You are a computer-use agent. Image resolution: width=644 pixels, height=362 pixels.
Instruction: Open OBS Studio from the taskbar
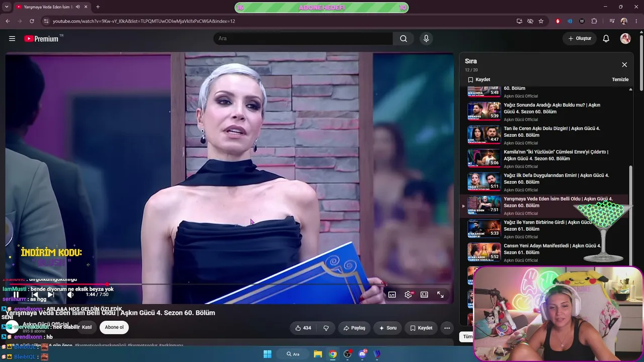[348, 354]
